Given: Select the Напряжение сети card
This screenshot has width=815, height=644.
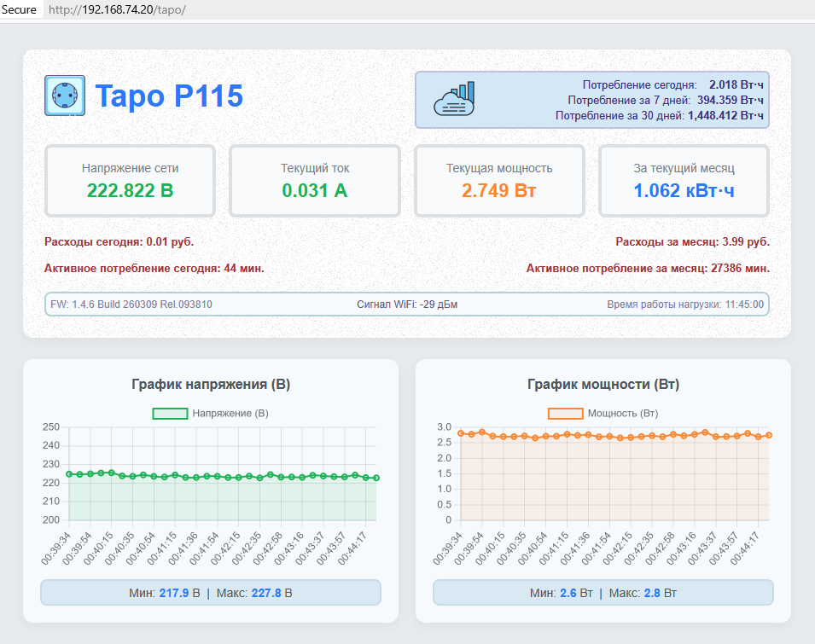Looking at the screenshot, I should (x=130, y=181).
